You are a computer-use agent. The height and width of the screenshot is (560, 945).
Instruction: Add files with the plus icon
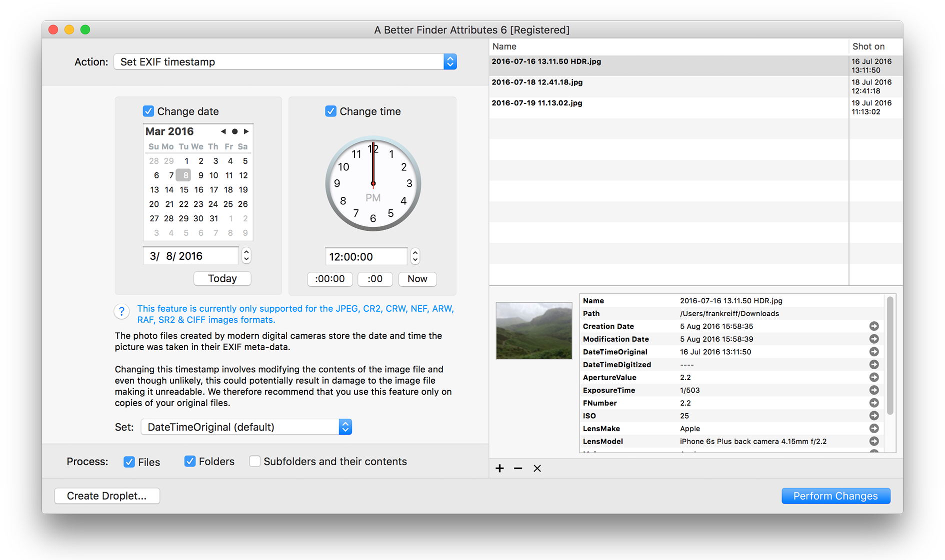(499, 469)
